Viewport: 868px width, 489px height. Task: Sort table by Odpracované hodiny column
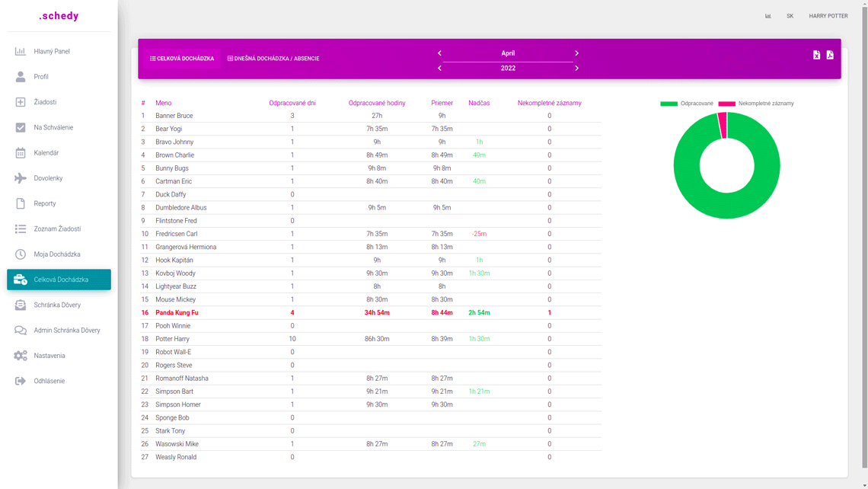tap(376, 103)
